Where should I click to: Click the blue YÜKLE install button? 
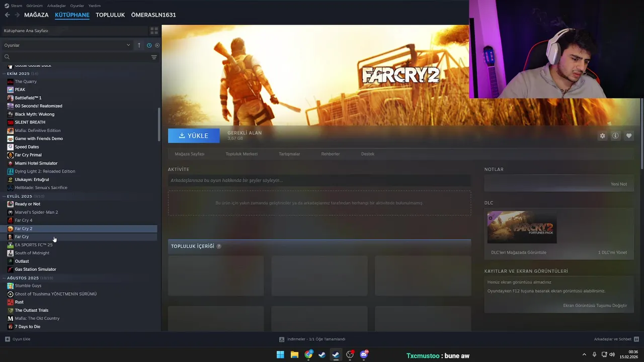[x=194, y=136]
